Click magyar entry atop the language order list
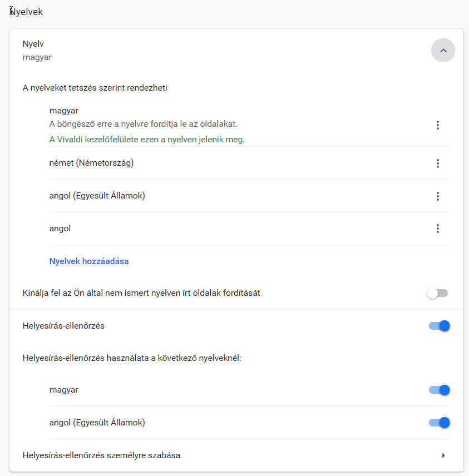The height and width of the screenshot is (476, 469). 64,111
